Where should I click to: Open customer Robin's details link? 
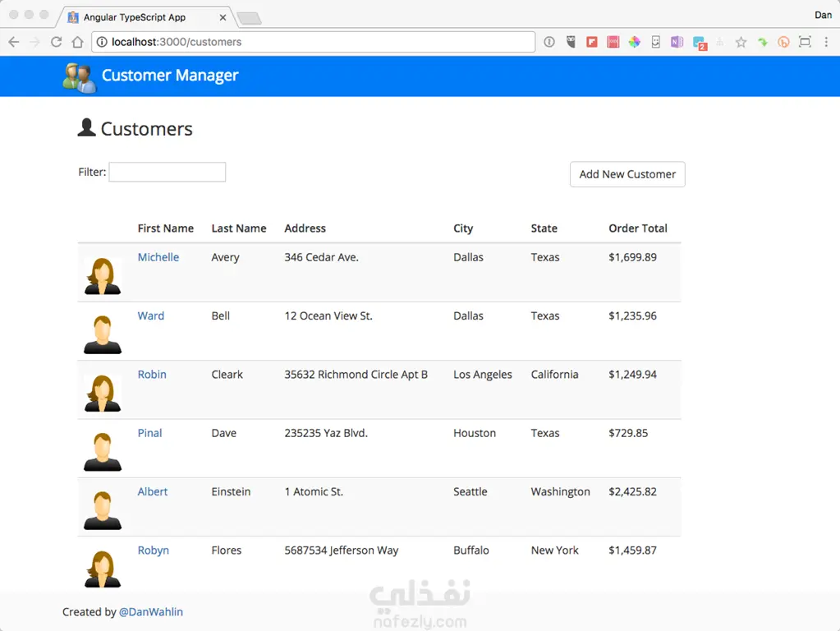(152, 374)
